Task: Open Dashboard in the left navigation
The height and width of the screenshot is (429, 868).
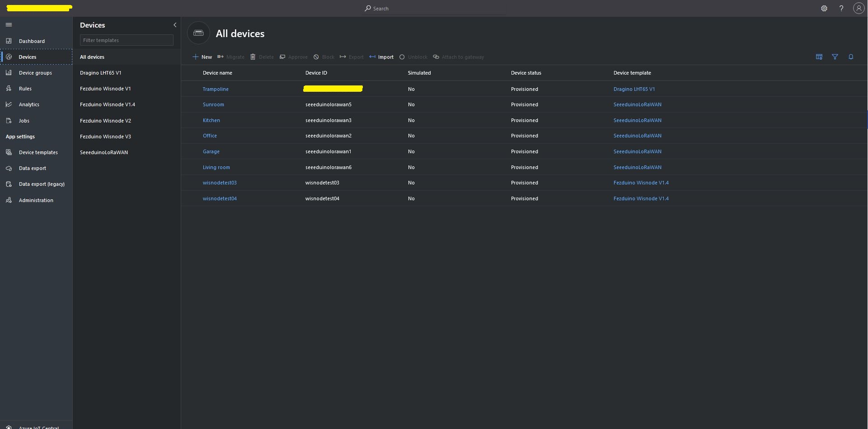Action: click(32, 41)
